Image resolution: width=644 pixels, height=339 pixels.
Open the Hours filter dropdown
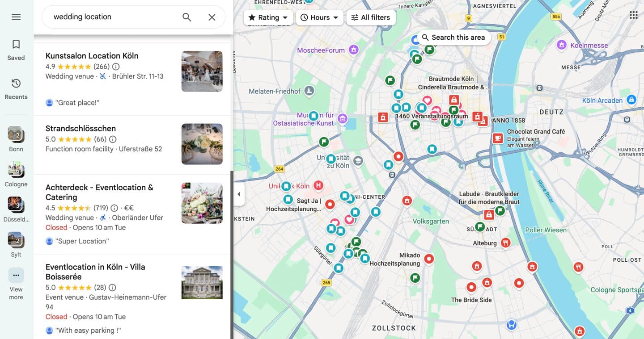(319, 17)
